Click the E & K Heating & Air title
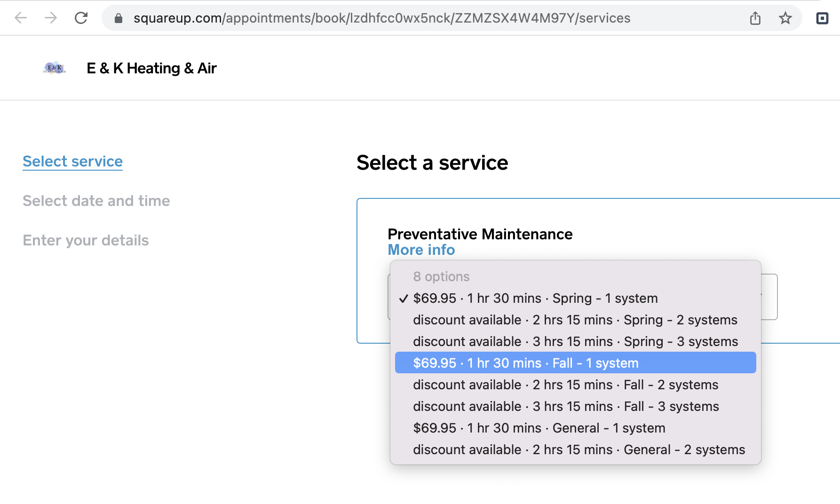 coord(151,68)
